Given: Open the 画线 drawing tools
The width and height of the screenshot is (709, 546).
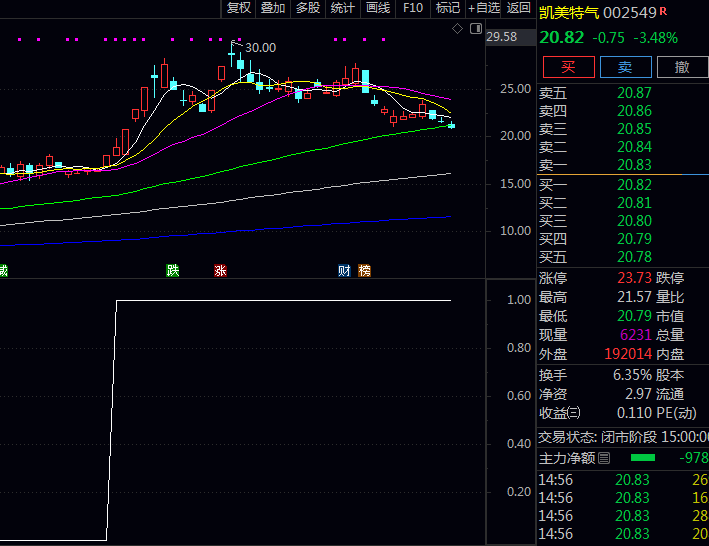Looking at the screenshot, I should click(x=377, y=8).
